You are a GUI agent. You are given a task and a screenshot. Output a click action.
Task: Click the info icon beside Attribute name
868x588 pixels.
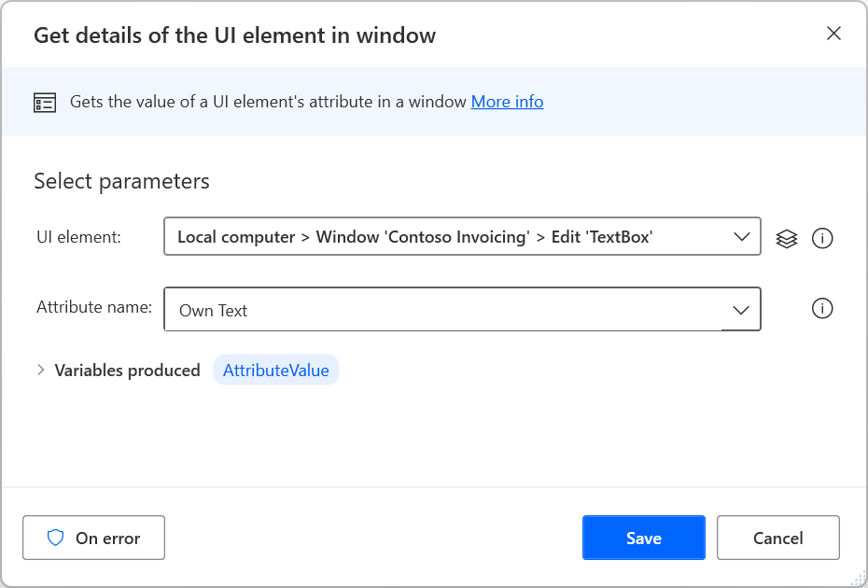[823, 308]
